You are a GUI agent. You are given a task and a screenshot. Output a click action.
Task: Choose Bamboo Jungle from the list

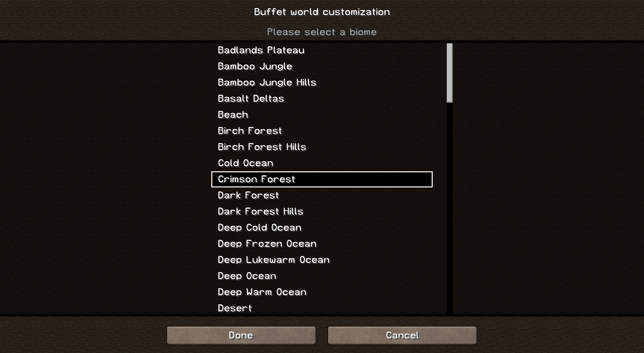click(255, 67)
